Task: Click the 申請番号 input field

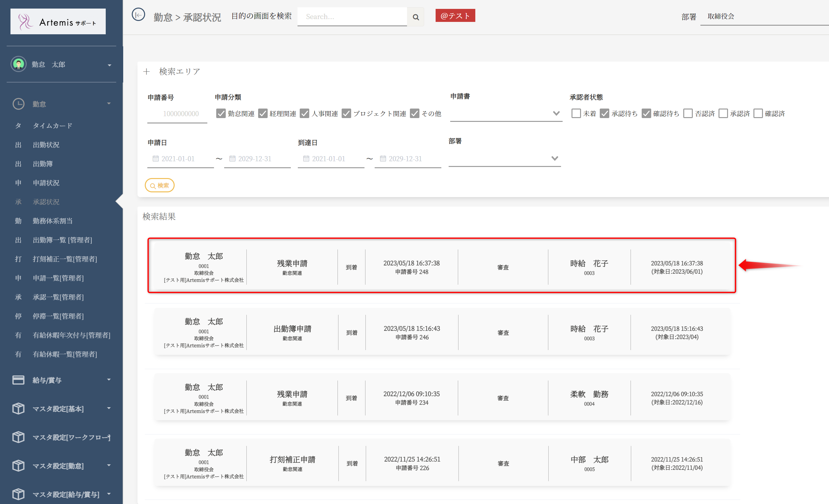Action: click(x=177, y=114)
